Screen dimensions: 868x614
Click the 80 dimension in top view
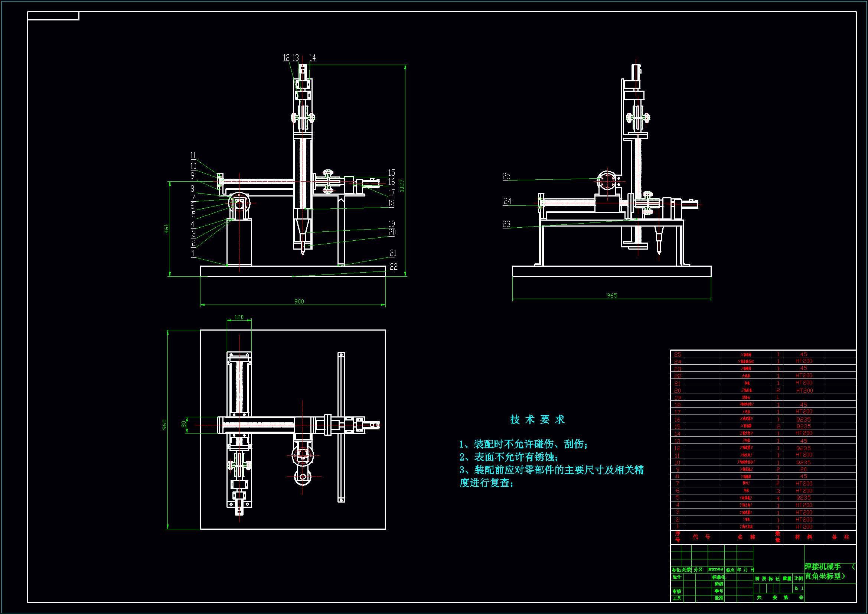(x=184, y=424)
